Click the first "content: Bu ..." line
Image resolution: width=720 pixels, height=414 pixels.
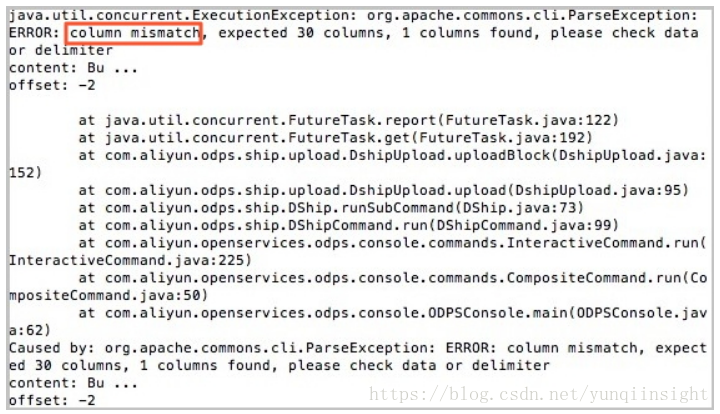[x=73, y=68]
